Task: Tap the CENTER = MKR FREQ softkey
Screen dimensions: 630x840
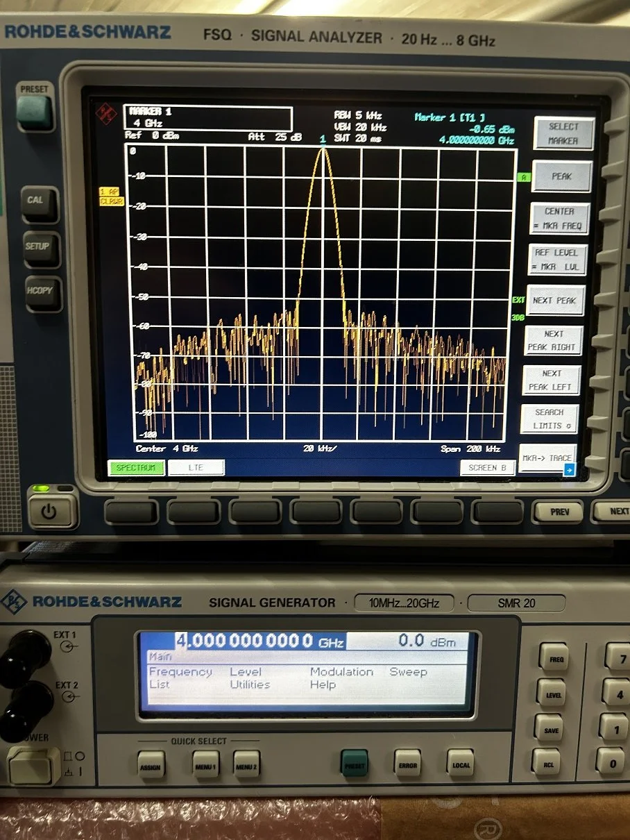Action: coord(559,219)
